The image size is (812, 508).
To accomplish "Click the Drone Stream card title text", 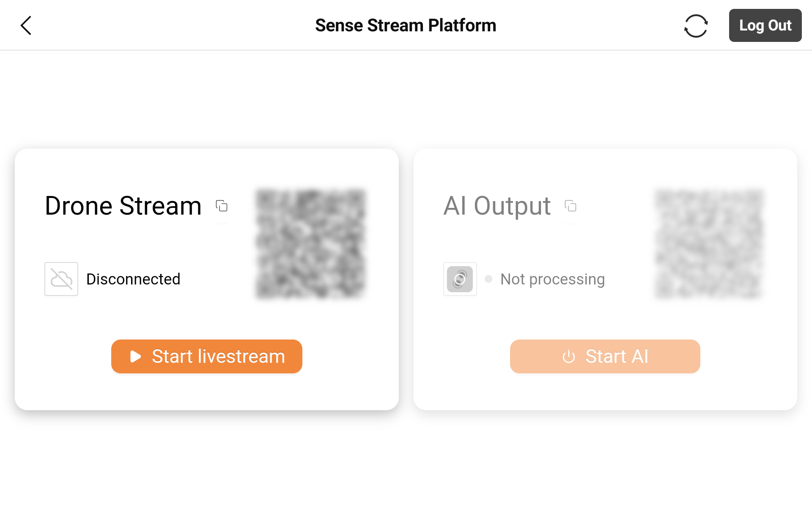I will pyautogui.click(x=123, y=206).
